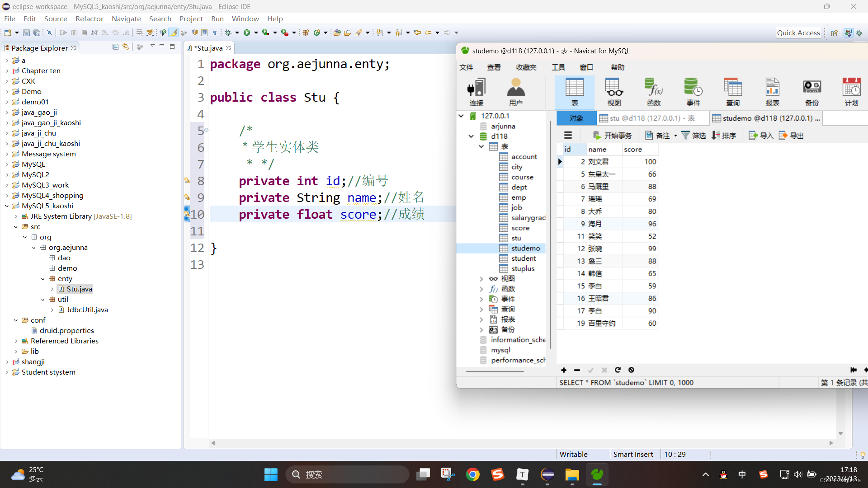This screenshot has width=868, height=488.
Task: Open Chrome from the taskbar
Action: [x=473, y=474]
